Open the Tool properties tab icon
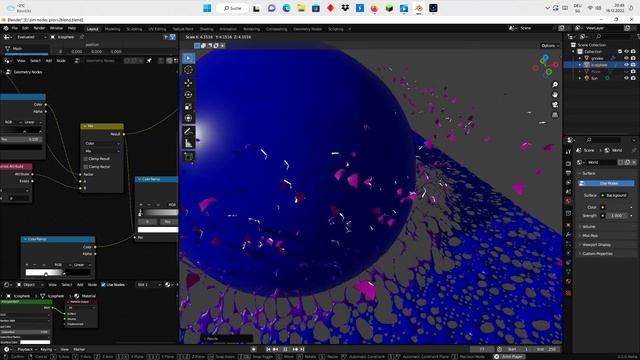This screenshot has width=640, height=360. (568, 151)
